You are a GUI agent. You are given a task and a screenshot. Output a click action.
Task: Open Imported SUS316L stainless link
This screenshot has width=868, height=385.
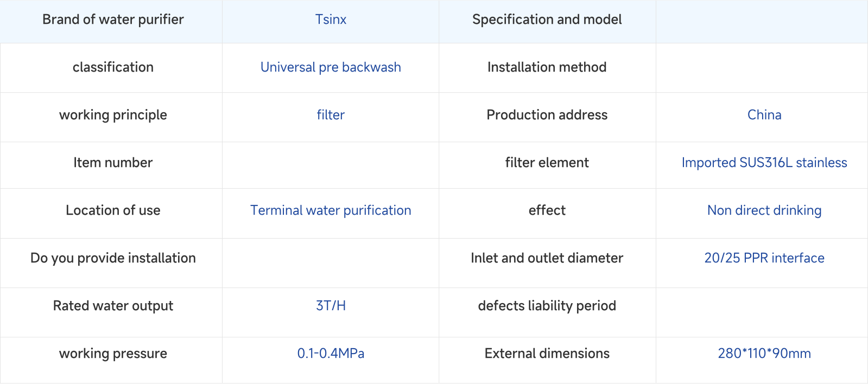point(764,163)
